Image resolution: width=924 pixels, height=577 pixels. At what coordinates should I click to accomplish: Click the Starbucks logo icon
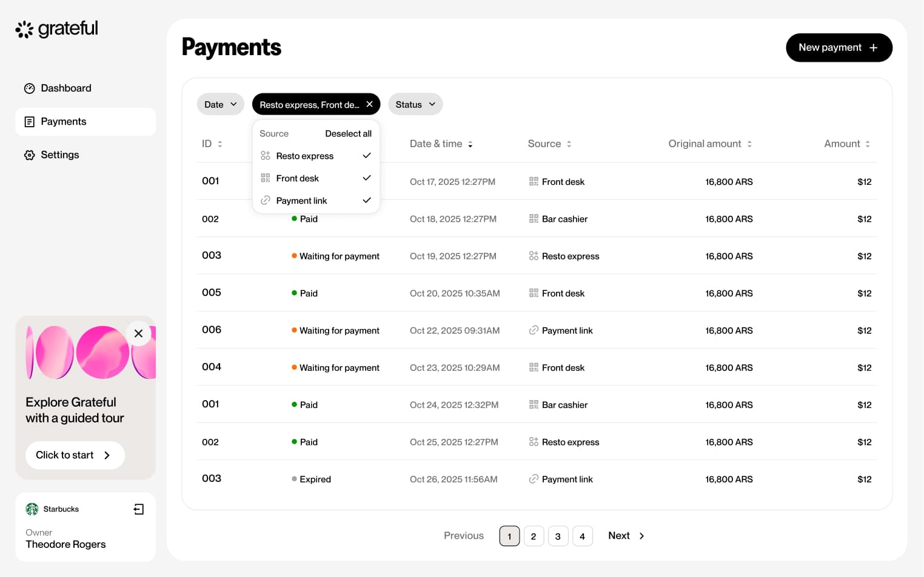(x=32, y=509)
